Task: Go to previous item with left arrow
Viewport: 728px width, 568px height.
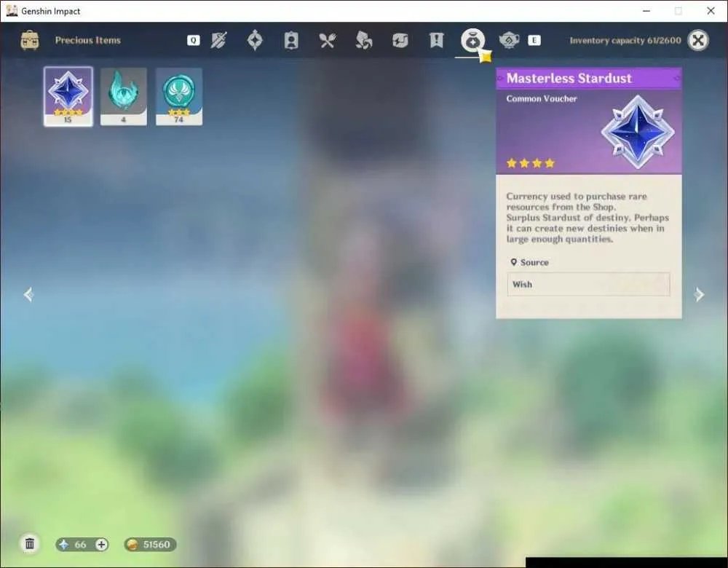Action: pyautogui.click(x=29, y=294)
